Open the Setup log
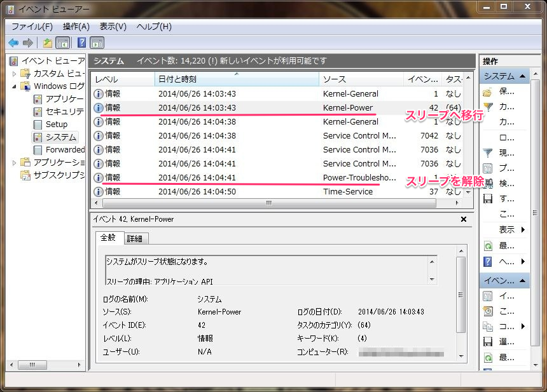Image resolution: width=547 pixels, height=392 pixels. tap(50, 125)
